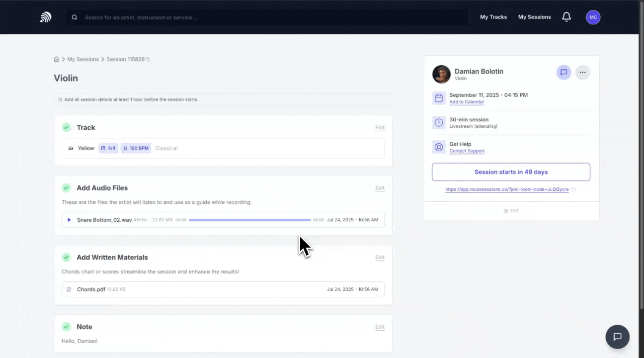Viewport: 644px width, 358px height.
Task: Copy the join-room link
Action: [573, 189]
